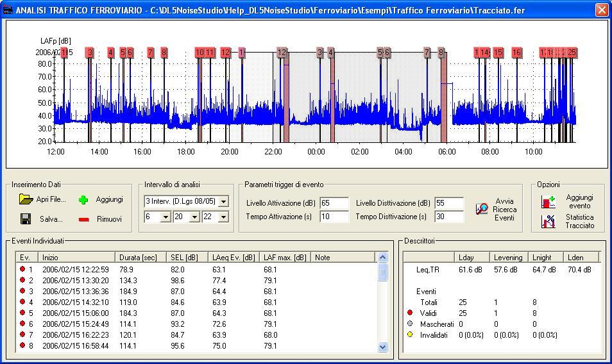The height and width of the screenshot is (364, 612).
Task: Select start time 2006/02/15 12:22:59
Action: [x=75, y=269]
